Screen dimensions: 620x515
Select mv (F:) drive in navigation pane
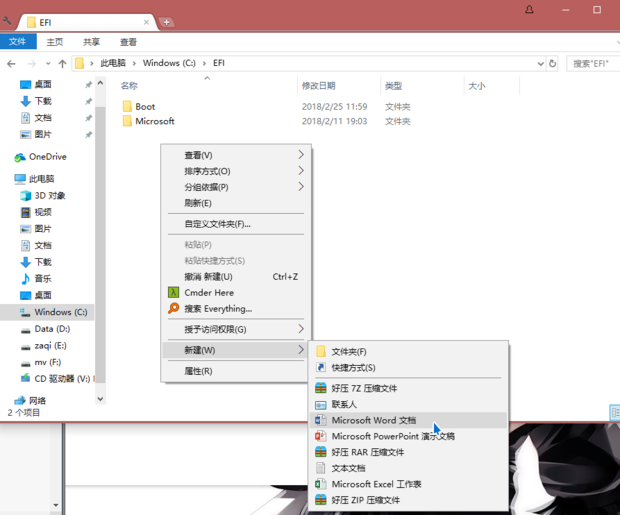(41, 362)
